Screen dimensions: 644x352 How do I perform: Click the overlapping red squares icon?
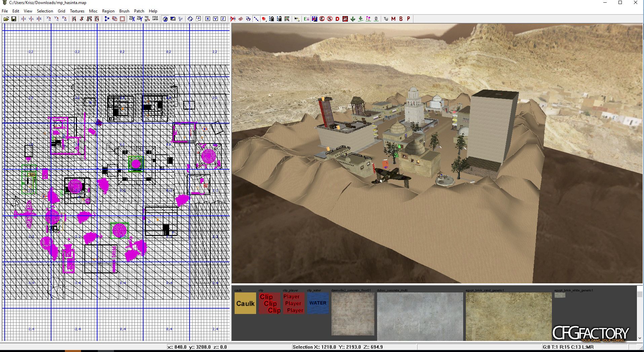tap(115, 19)
